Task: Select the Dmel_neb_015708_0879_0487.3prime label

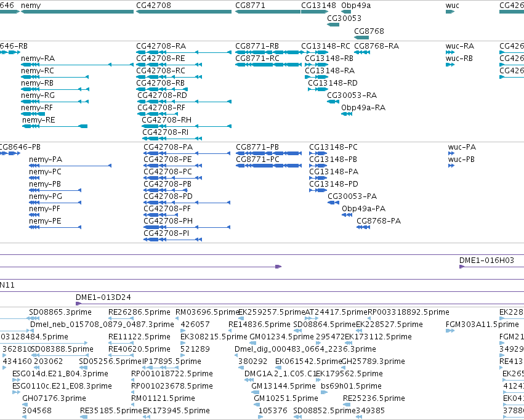Action: [102, 325]
